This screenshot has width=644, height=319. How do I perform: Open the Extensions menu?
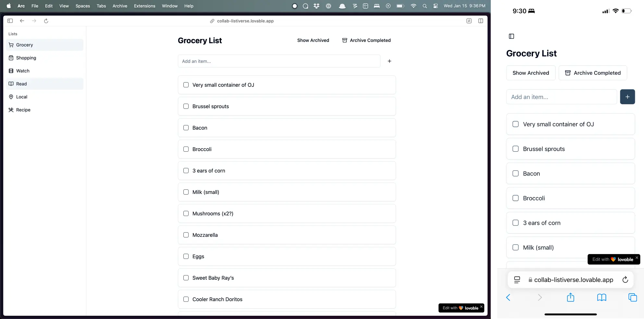tap(144, 6)
